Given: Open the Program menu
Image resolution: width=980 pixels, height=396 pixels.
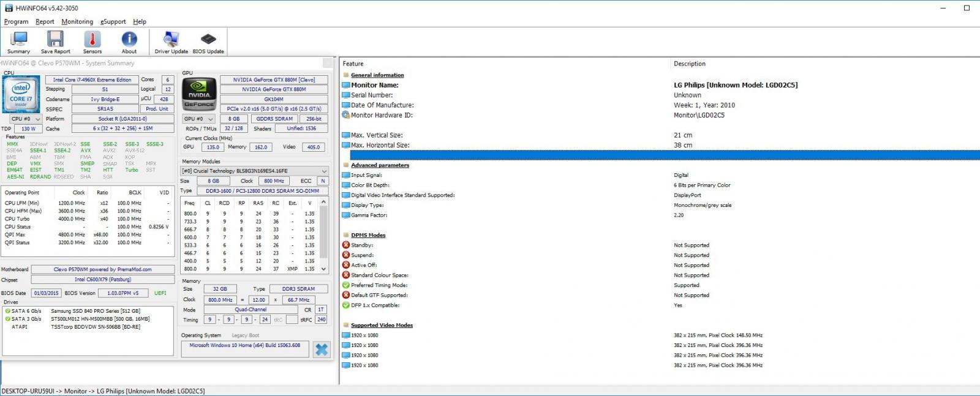Looking at the screenshot, I should tap(16, 21).
